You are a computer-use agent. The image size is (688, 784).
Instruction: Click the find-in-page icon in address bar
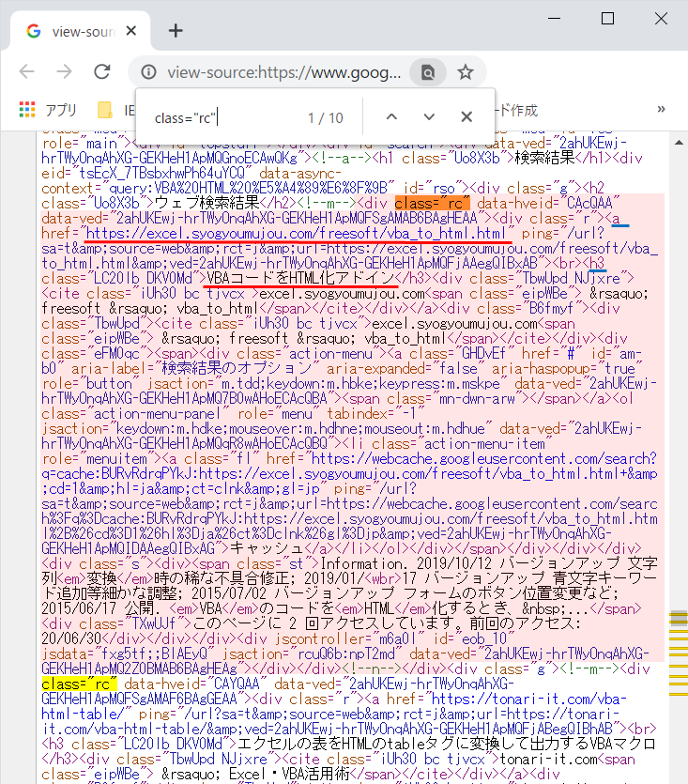click(x=428, y=72)
